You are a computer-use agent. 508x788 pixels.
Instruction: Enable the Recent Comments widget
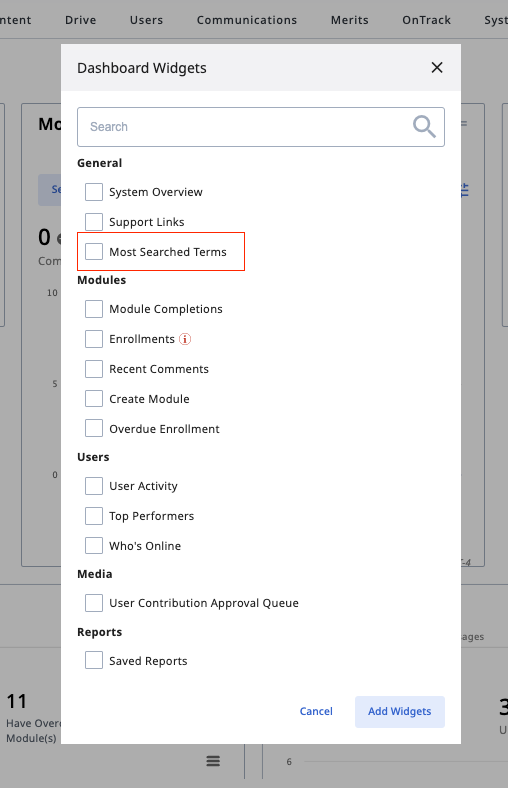pos(94,369)
